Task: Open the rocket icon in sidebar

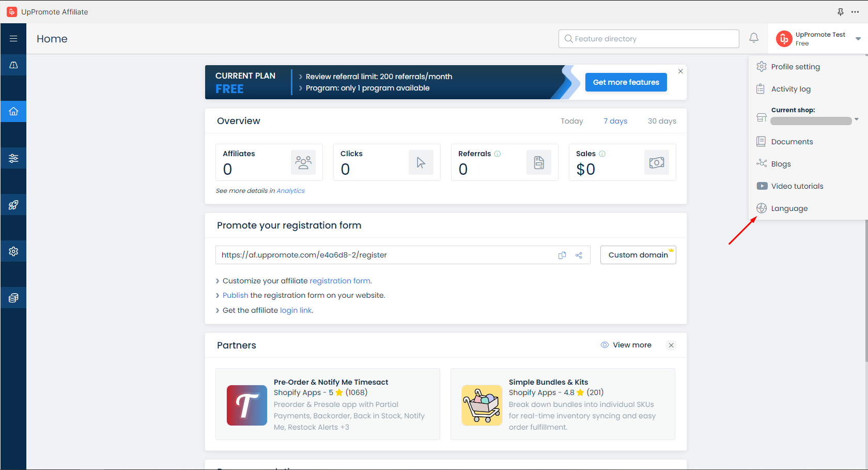Action: [x=13, y=205]
